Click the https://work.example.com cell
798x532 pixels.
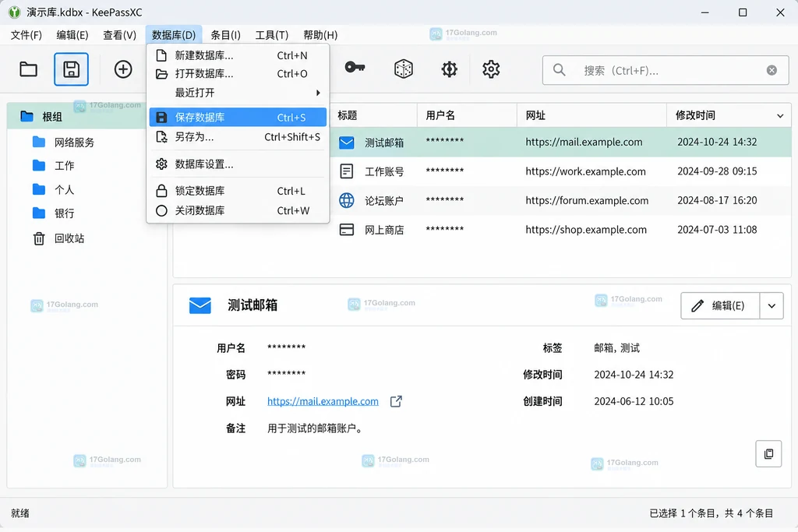(x=585, y=171)
